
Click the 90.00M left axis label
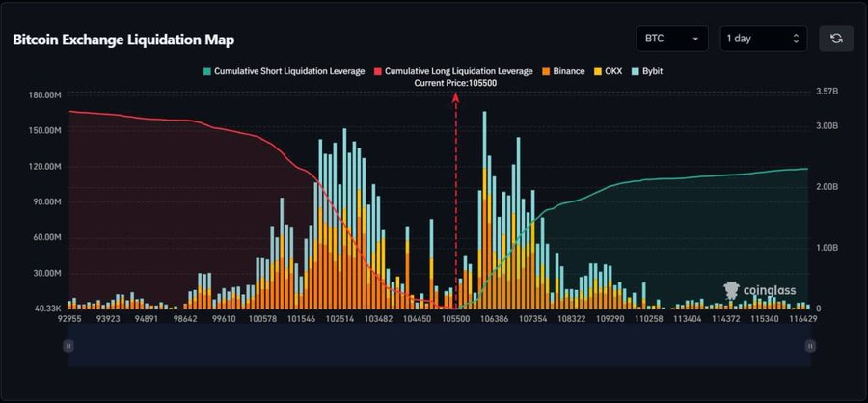click(46, 202)
